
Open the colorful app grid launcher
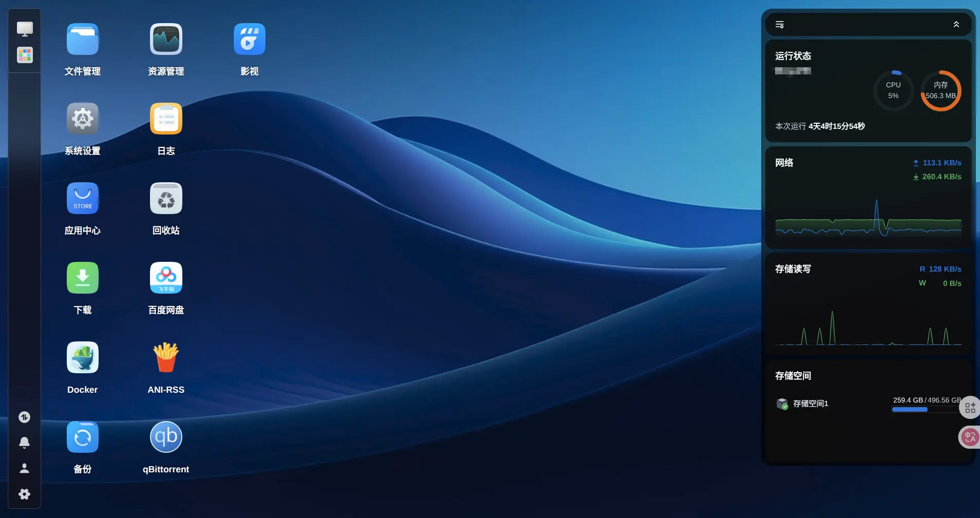coord(25,55)
